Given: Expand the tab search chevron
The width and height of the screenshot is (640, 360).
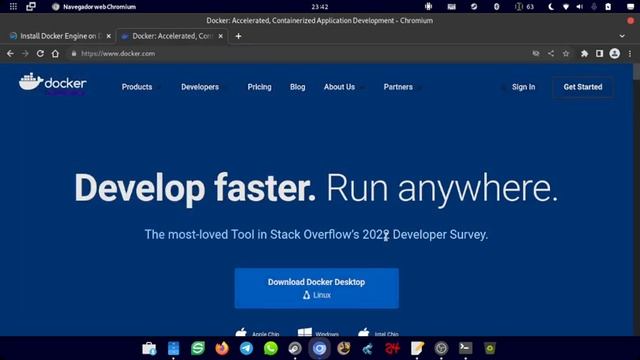Looking at the screenshot, I should 622,36.
